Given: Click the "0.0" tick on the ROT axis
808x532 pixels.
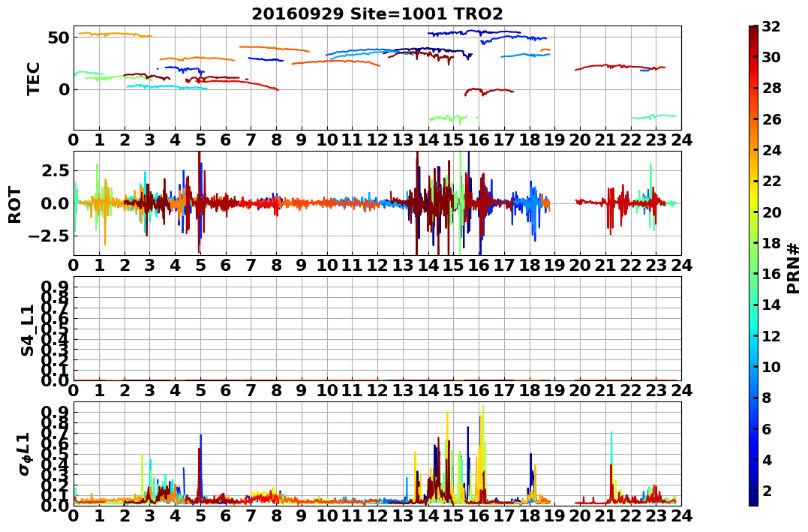Looking at the screenshot, I should coord(55,203).
